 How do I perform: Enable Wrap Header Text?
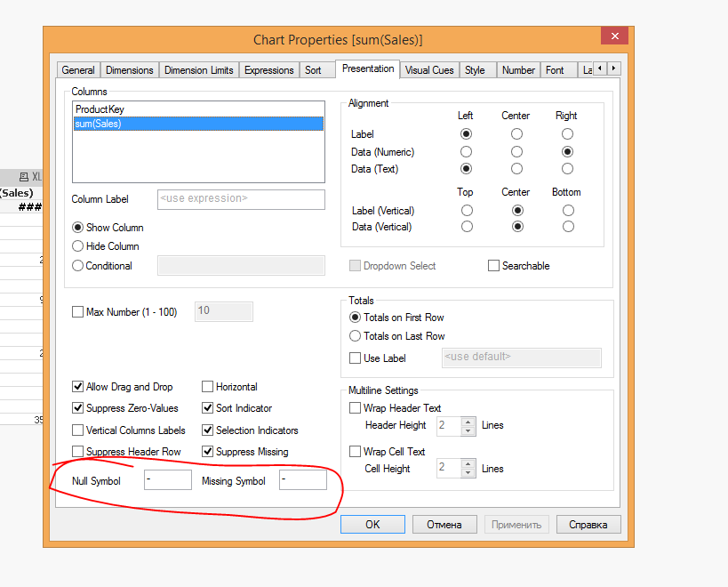pos(356,407)
